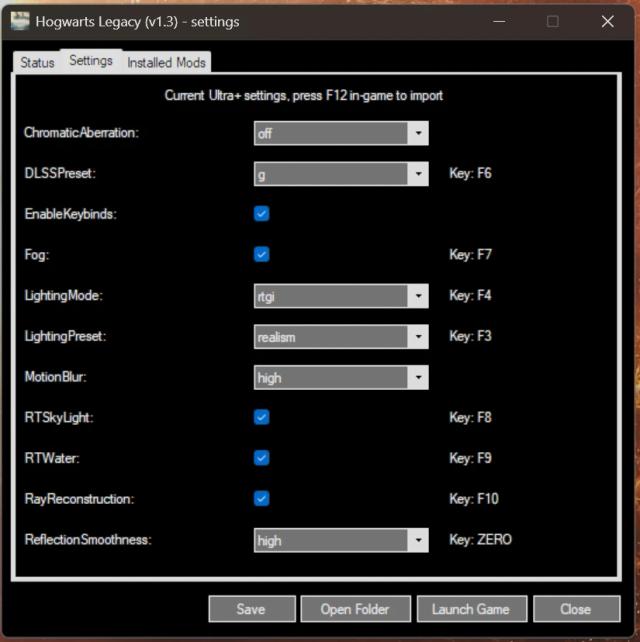Open the MotionBlur dropdown

[341, 377]
